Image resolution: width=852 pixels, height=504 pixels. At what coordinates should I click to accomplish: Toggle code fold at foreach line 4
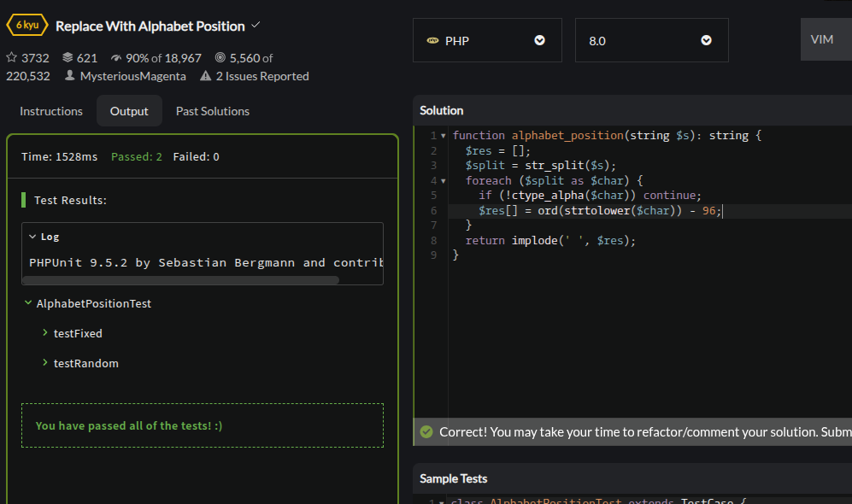click(444, 181)
